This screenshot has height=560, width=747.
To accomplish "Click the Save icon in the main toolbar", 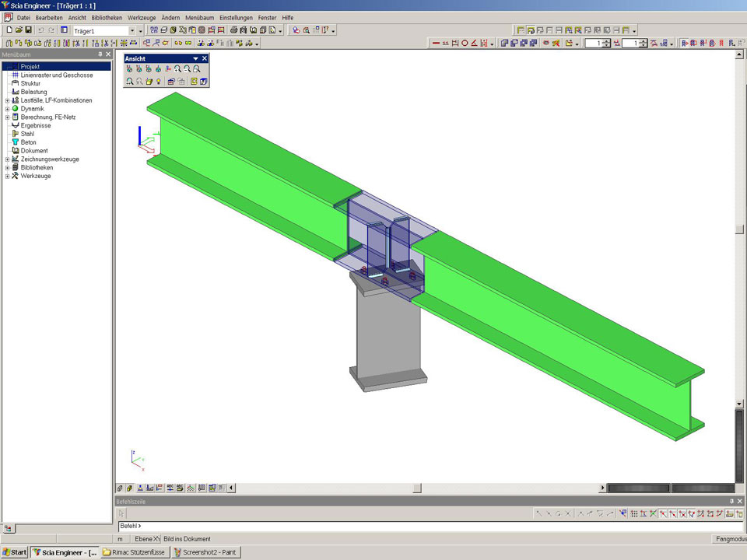I will point(29,30).
